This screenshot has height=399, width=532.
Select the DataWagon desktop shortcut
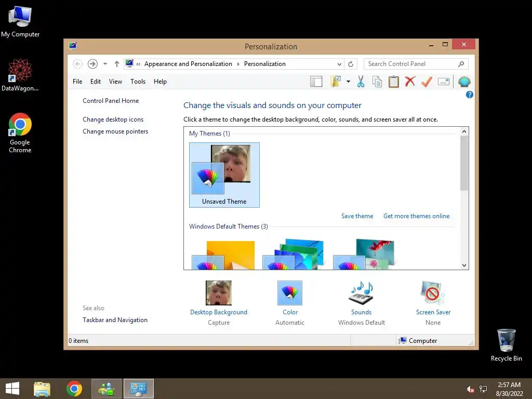click(x=20, y=75)
